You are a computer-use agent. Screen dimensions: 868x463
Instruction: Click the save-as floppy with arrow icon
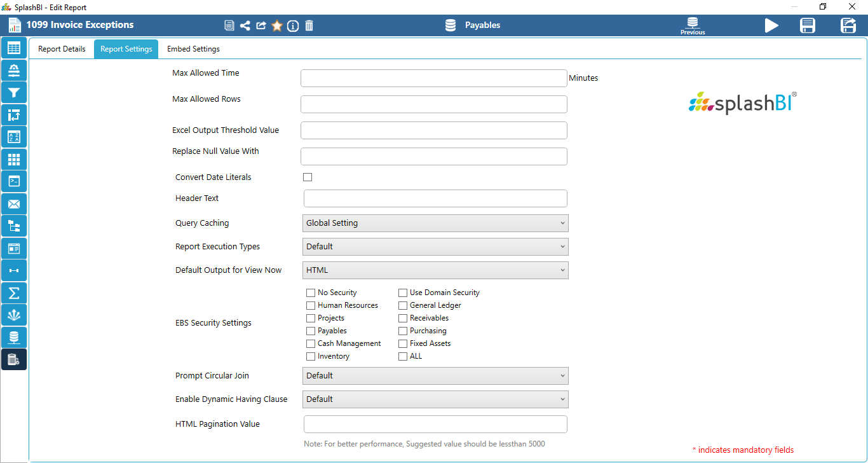tap(848, 25)
